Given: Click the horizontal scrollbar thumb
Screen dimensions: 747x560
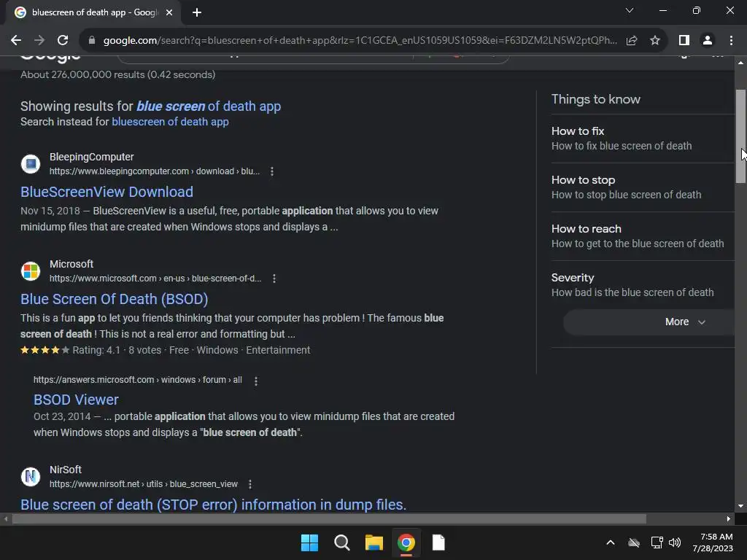Looking at the screenshot, I should coord(329,518).
